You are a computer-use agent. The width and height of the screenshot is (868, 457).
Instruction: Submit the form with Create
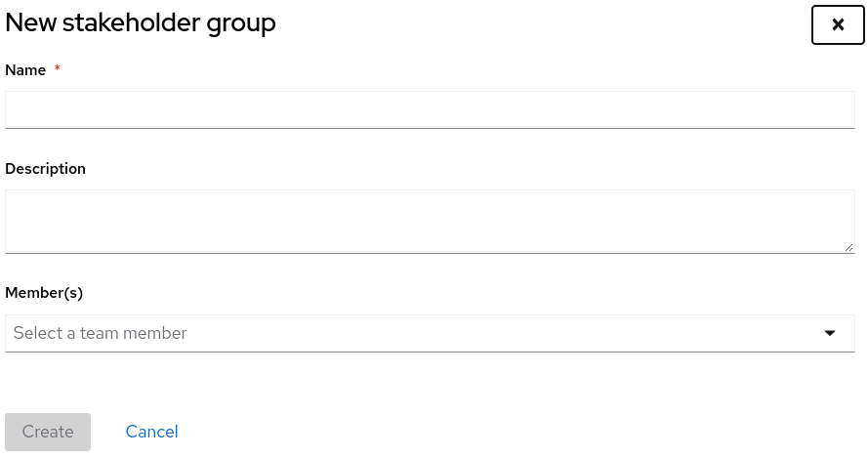point(48,432)
